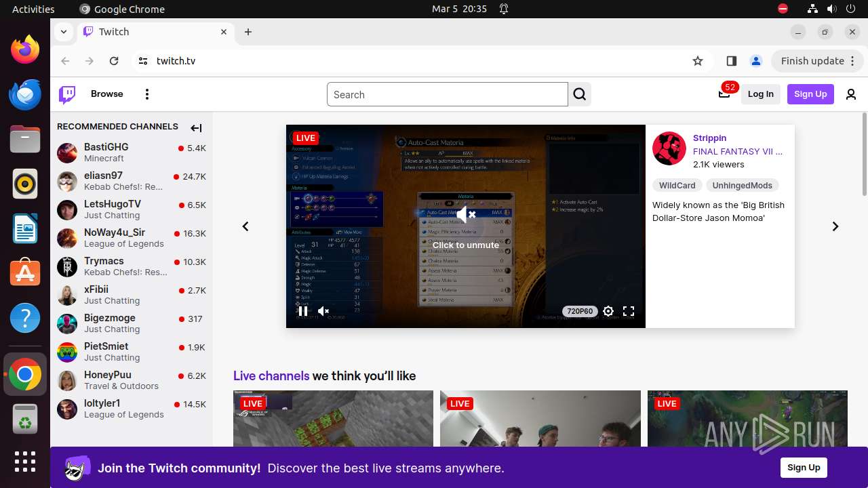This screenshot has width=868, height=488.
Task: Open BastiGHG channel in sidebar
Action: [x=132, y=152]
